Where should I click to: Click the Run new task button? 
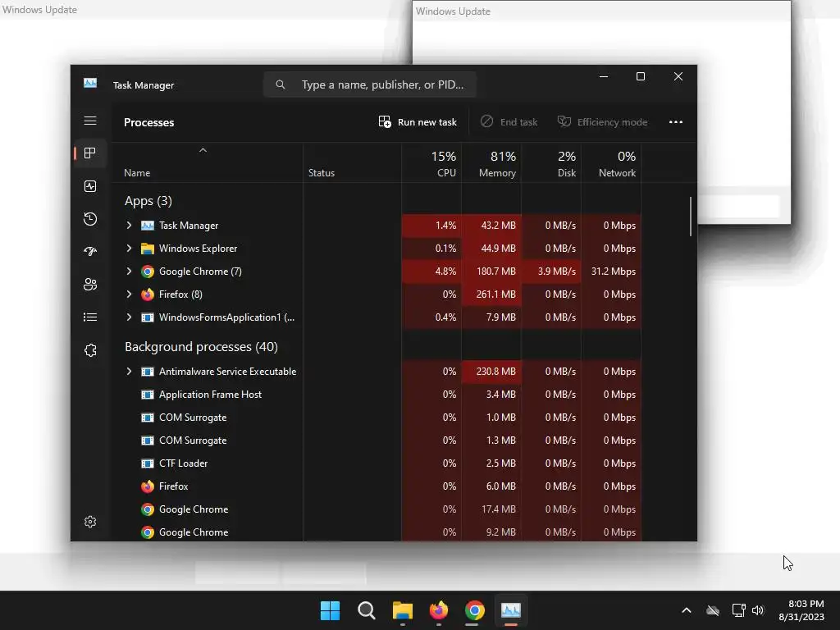(x=418, y=122)
